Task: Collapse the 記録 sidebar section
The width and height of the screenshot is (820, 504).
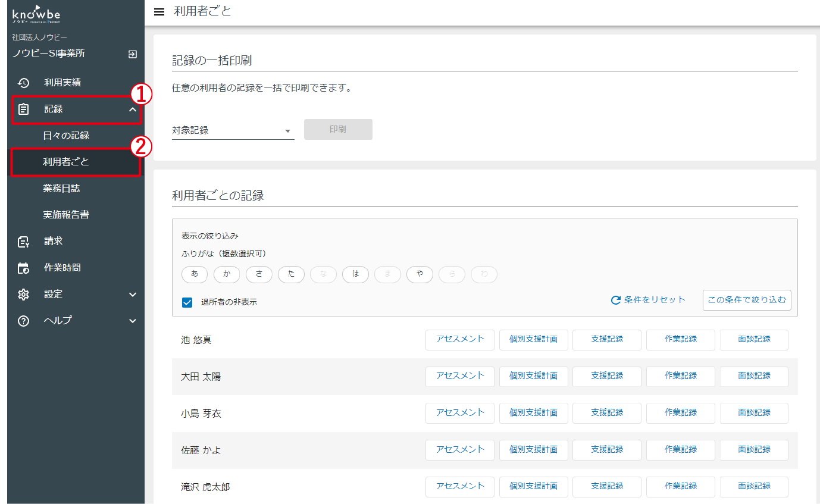Action: (133, 109)
